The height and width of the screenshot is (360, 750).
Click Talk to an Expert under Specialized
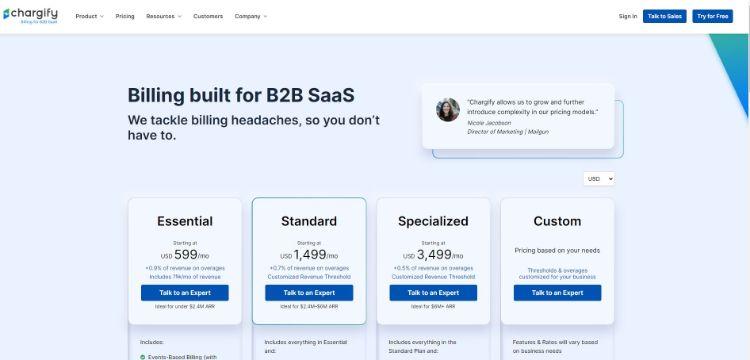[x=433, y=293]
